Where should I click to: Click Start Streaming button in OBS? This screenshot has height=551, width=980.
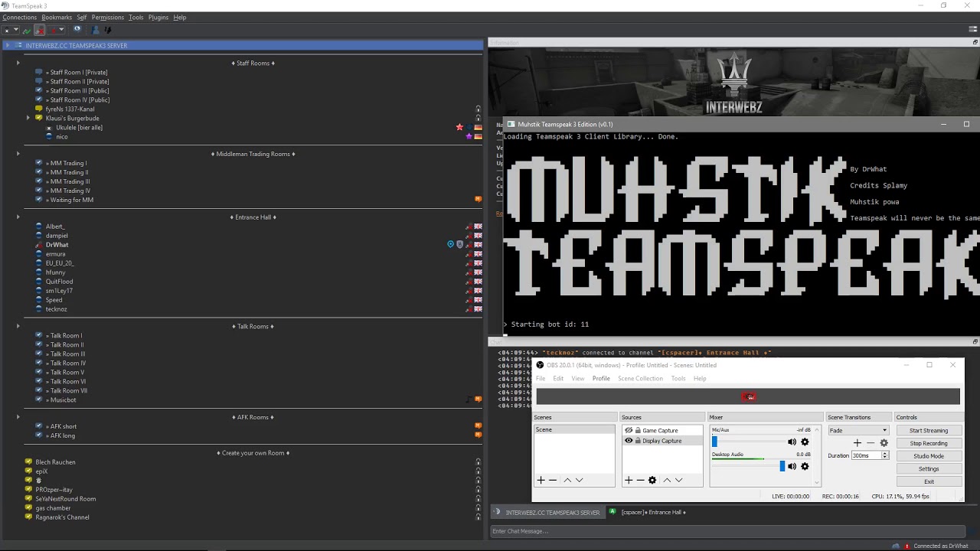click(929, 430)
